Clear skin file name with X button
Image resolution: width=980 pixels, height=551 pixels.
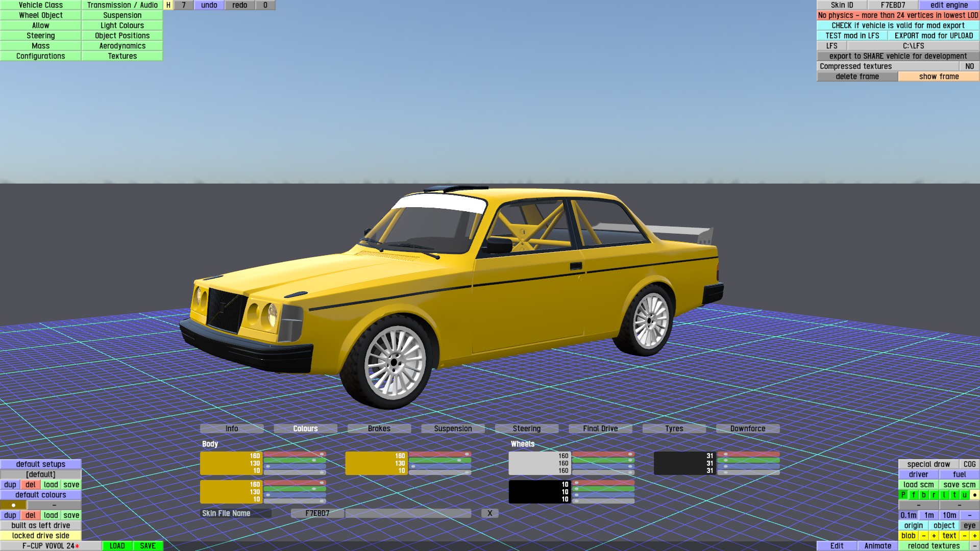click(x=489, y=513)
